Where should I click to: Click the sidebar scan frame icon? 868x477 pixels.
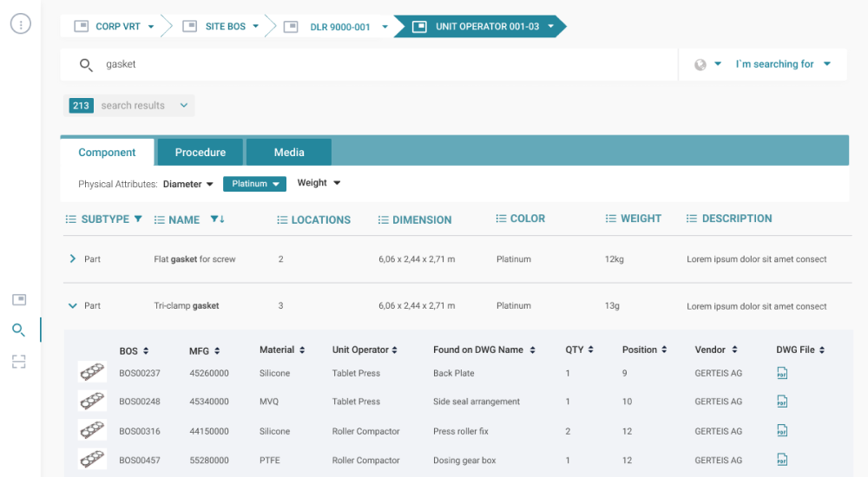(19, 362)
